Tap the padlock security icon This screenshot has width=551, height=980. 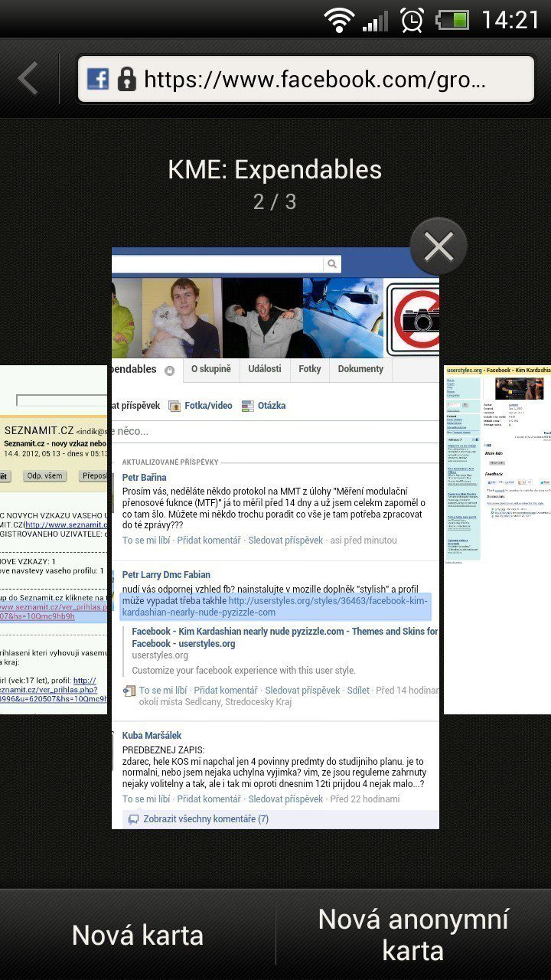[x=126, y=79]
